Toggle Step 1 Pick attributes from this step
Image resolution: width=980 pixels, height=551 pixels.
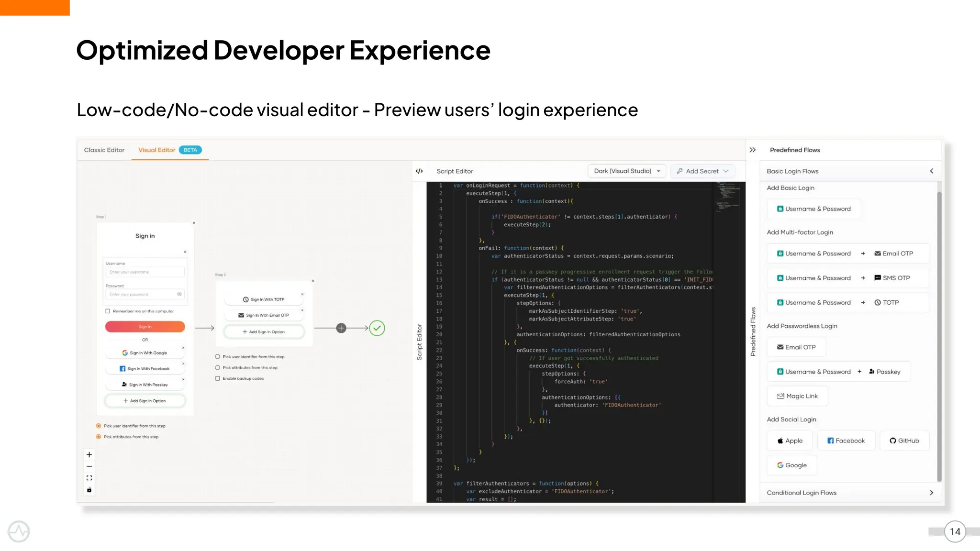[x=99, y=437]
